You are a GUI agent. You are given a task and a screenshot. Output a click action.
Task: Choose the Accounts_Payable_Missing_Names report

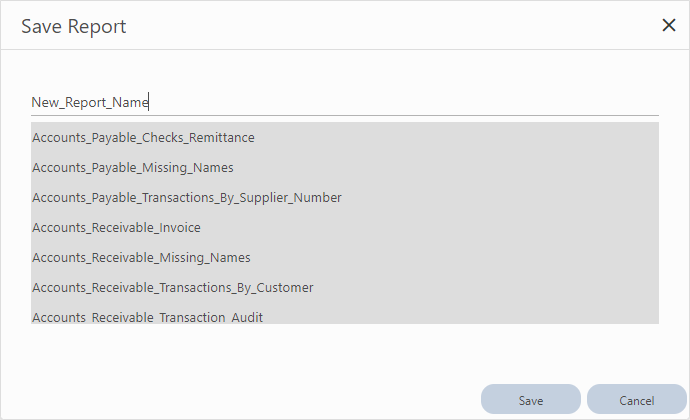[x=133, y=167]
